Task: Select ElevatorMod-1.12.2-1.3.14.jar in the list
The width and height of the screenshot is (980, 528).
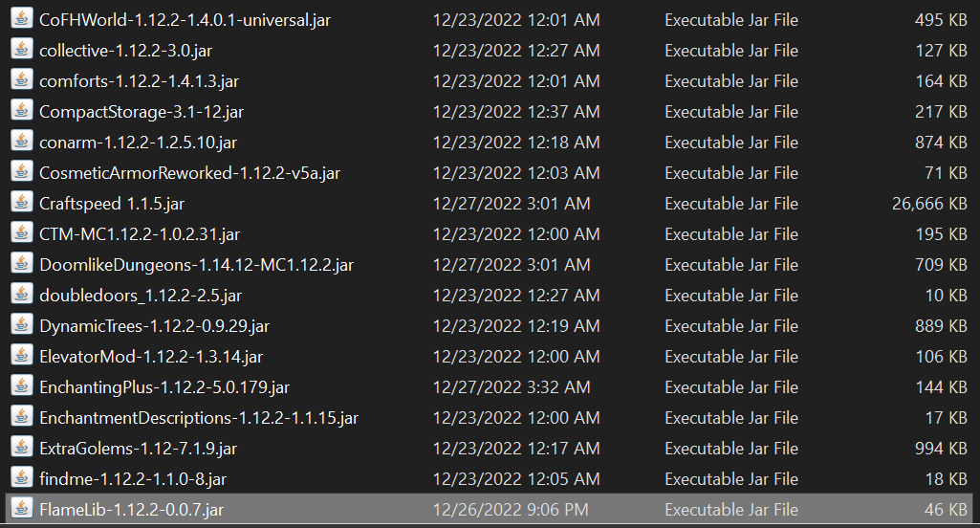Action: [x=151, y=357]
